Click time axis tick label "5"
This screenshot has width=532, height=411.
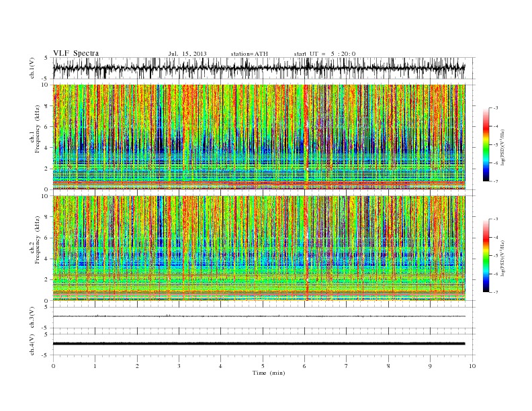263,366
